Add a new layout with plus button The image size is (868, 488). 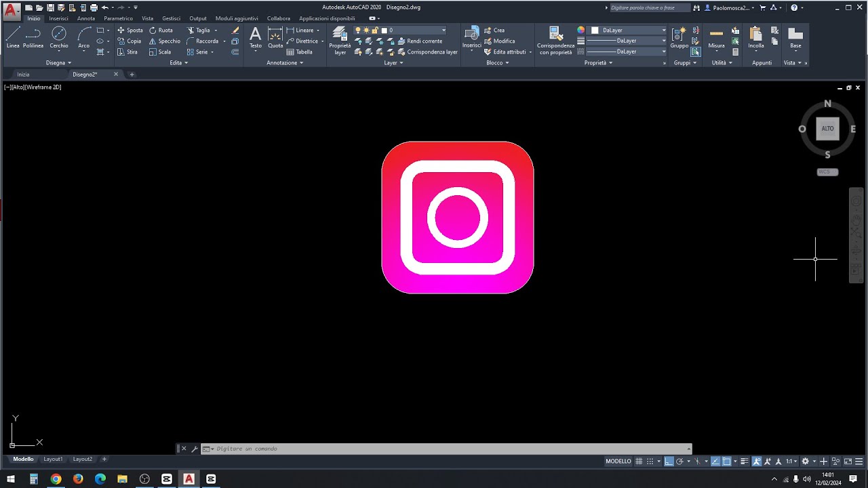[x=104, y=460]
